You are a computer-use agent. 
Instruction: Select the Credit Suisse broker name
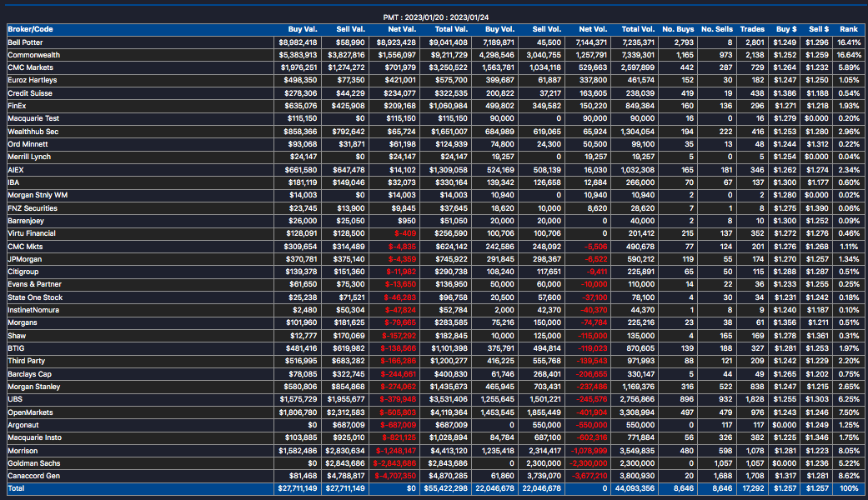[30, 93]
